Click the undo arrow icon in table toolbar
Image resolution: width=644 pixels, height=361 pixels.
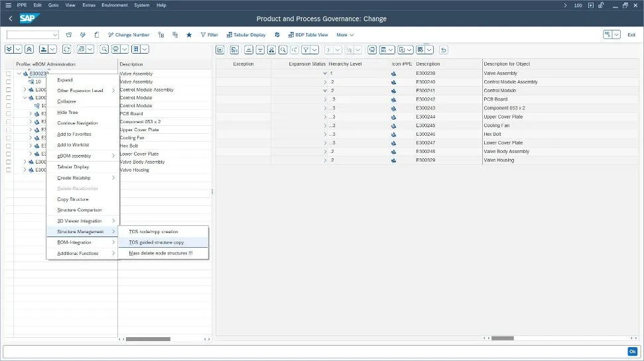(444, 50)
